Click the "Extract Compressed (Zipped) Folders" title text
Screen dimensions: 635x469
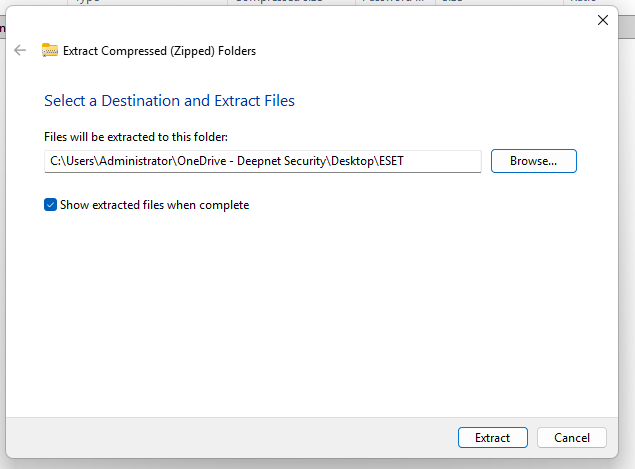point(160,50)
